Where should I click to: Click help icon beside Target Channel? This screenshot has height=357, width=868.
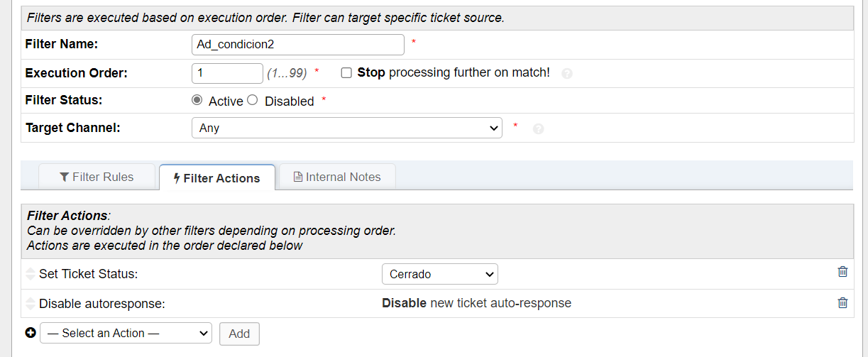(x=538, y=129)
